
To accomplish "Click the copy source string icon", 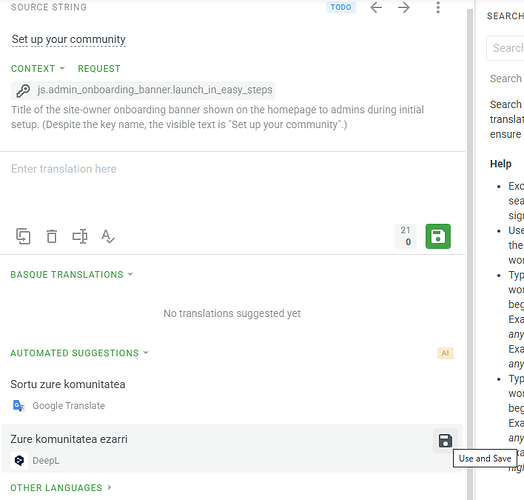I will [x=23, y=236].
